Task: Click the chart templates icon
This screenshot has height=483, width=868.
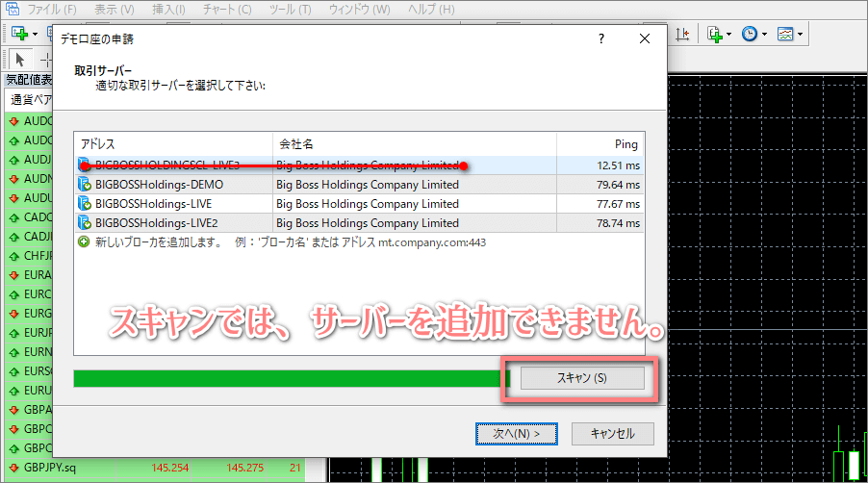Action: (x=785, y=35)
